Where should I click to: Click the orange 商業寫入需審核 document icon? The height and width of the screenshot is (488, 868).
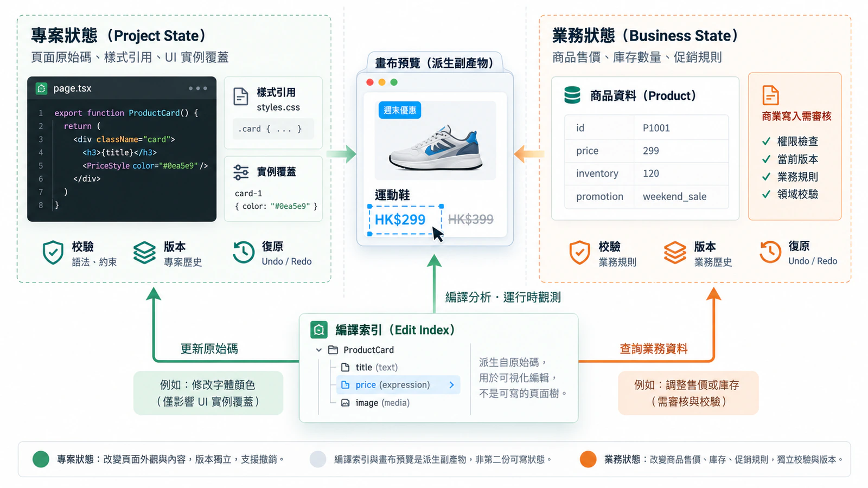[770, 95]
